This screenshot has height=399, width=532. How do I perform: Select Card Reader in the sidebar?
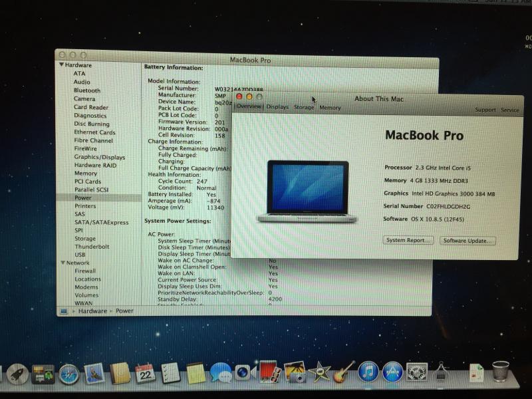[x=91, y=107]
